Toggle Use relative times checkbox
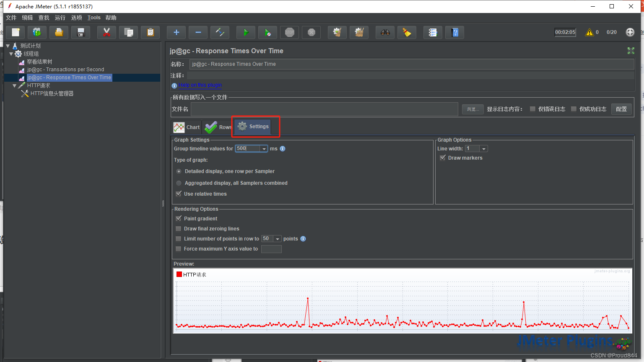The width and height of the screenshot is (644, 362). coord(179,194)
